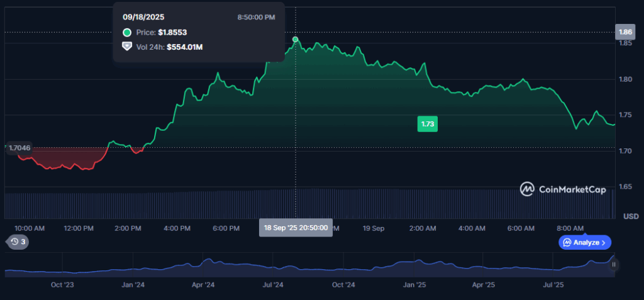Click the 1.85 price axis label
Image resolution: width=644 pixels, height=300 pixels.
click(626, 43)
